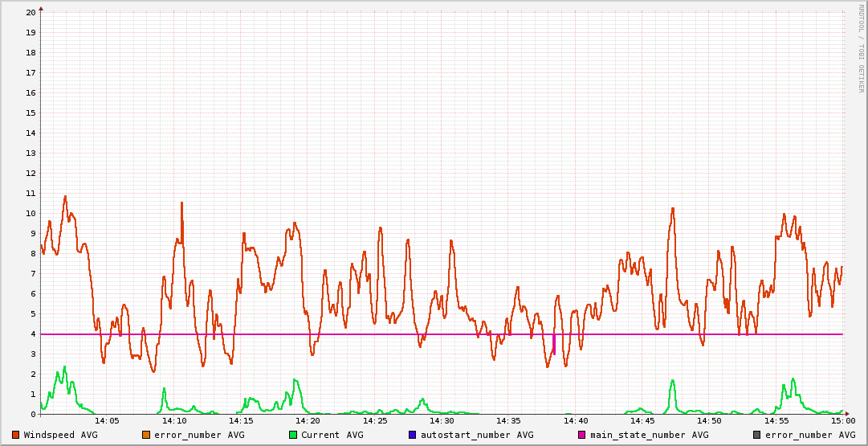Select the Windspeed AVG legend label
The height and width of the screenshot is (446, 868).
[60, 436]
